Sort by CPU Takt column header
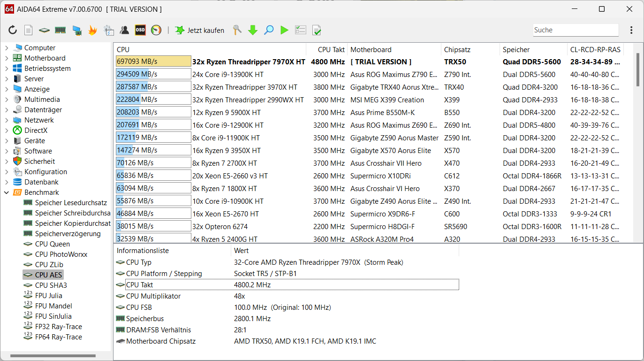This screenshot has height=361, width=644. tap(327, 49)
